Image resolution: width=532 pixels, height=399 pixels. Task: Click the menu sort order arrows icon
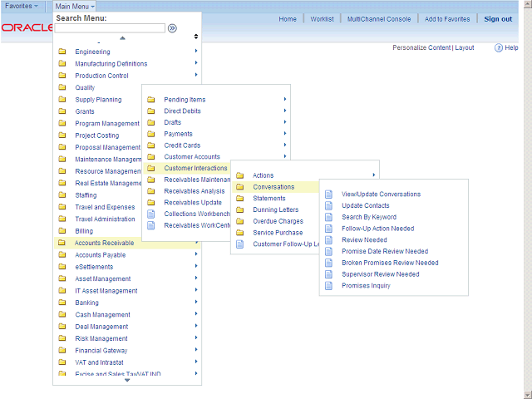[196, 37]
